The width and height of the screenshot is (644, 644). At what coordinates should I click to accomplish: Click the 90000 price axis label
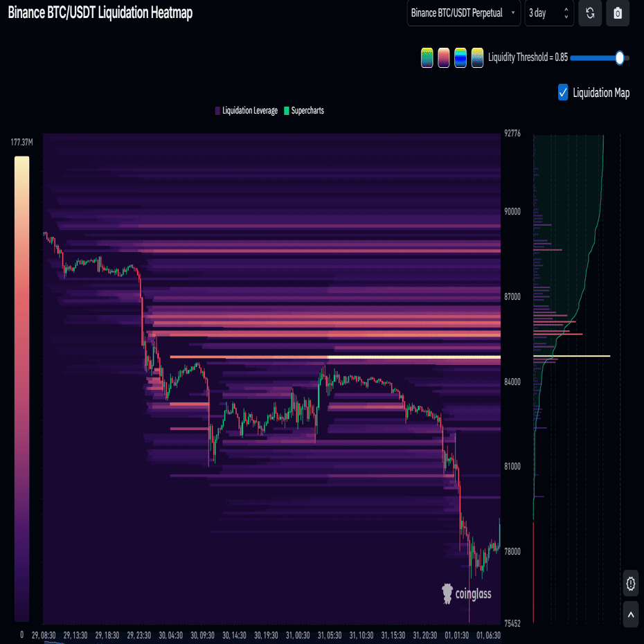512,211
